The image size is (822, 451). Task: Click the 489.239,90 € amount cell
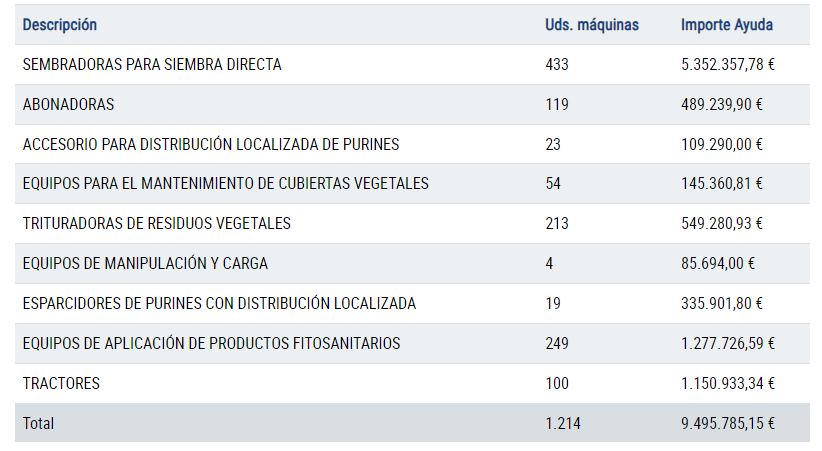(x=721, y=104)
